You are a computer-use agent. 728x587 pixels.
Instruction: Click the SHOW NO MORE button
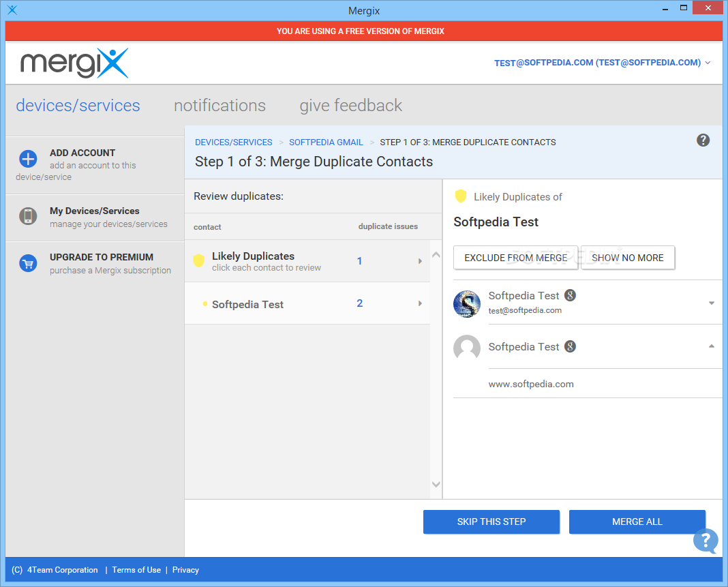628,258
